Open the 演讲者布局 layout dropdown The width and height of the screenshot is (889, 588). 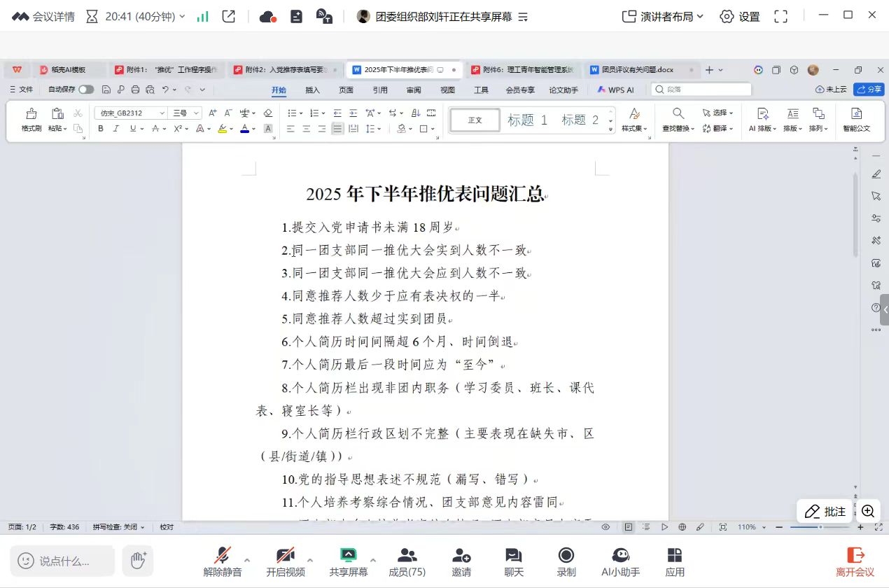663,16
